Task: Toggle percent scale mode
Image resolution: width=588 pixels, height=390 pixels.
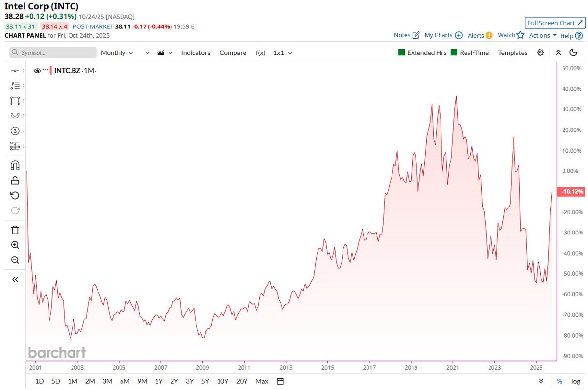Action: pyautogui.click(x=560, y=381)
